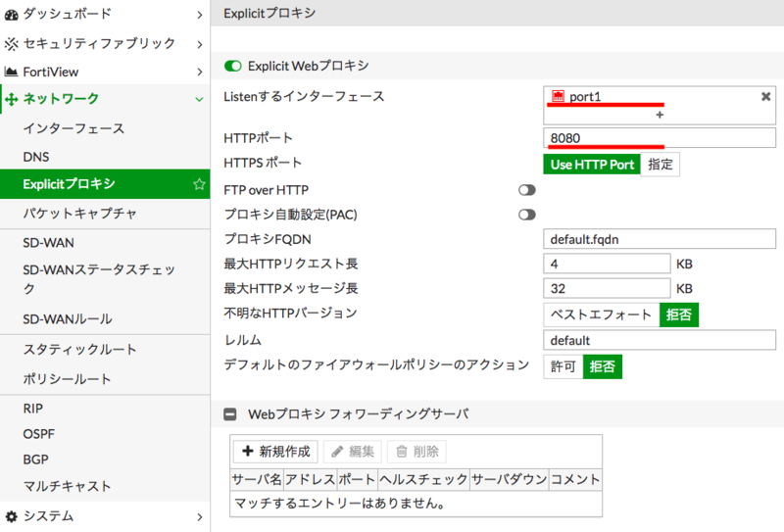784x532 pixels.
Task: Select 指定 for HTTPS port
Action: point(660,165)
